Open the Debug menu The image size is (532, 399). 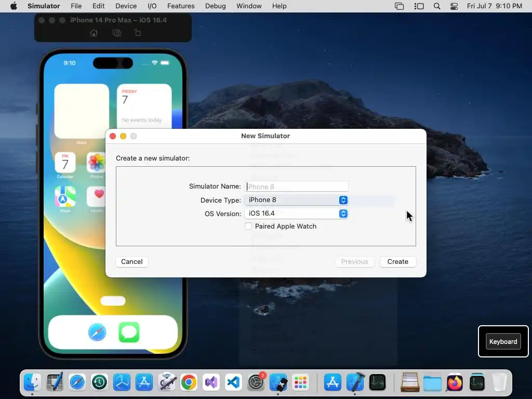(216, 6)
